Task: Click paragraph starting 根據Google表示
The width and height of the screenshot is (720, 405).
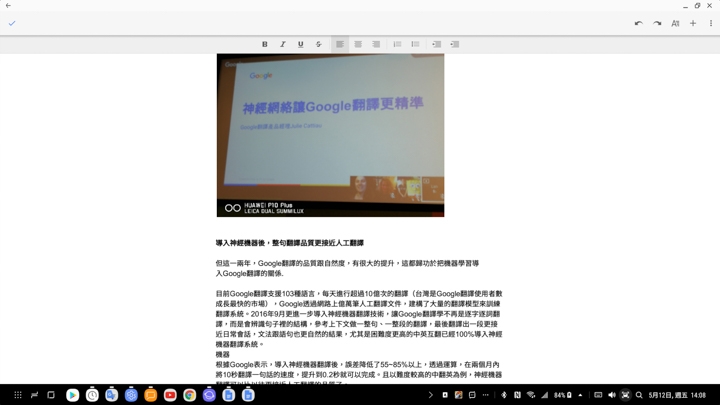Action: click(x=359, y=373)
